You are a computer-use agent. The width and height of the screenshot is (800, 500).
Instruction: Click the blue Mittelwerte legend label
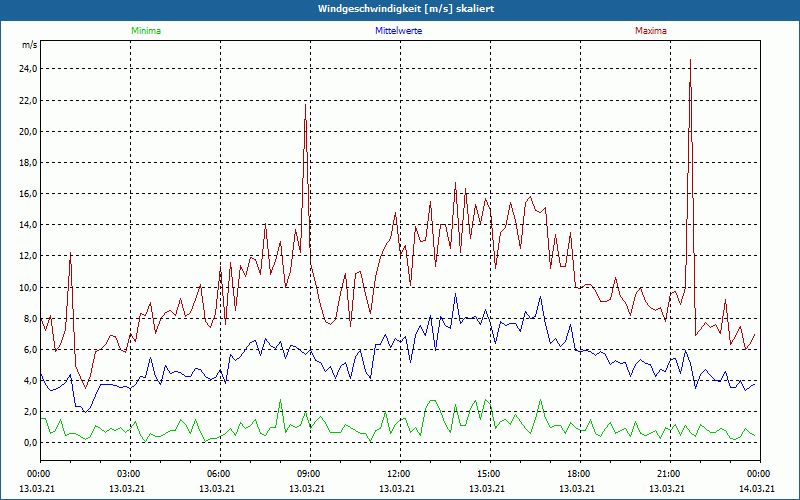(398, 31)
